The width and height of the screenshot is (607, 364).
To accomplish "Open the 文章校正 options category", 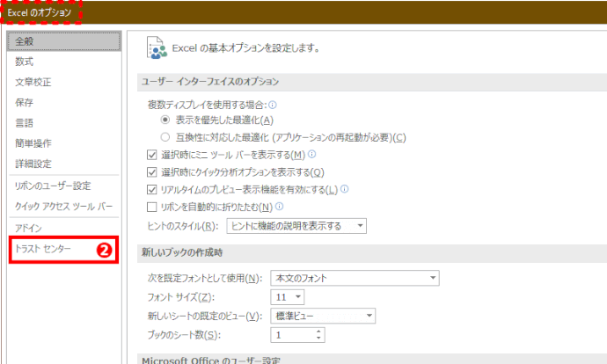I will pos(33,82).
